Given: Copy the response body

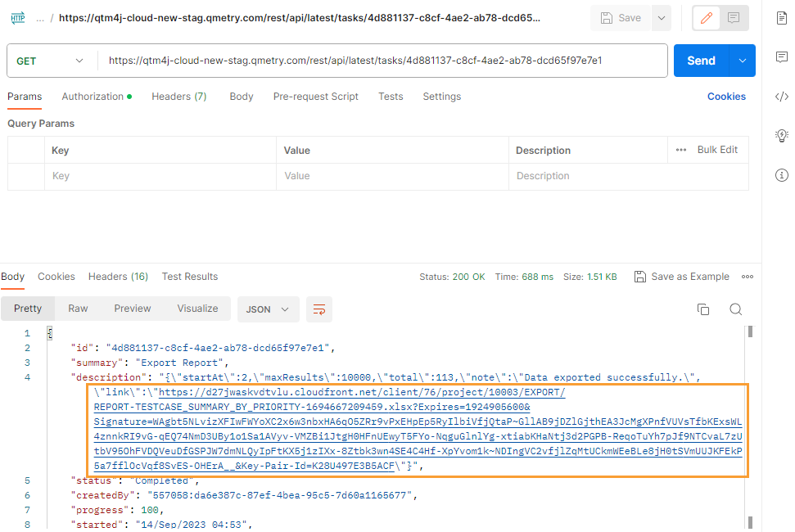Looking at the screenshot, I should (x=703, y=309).
